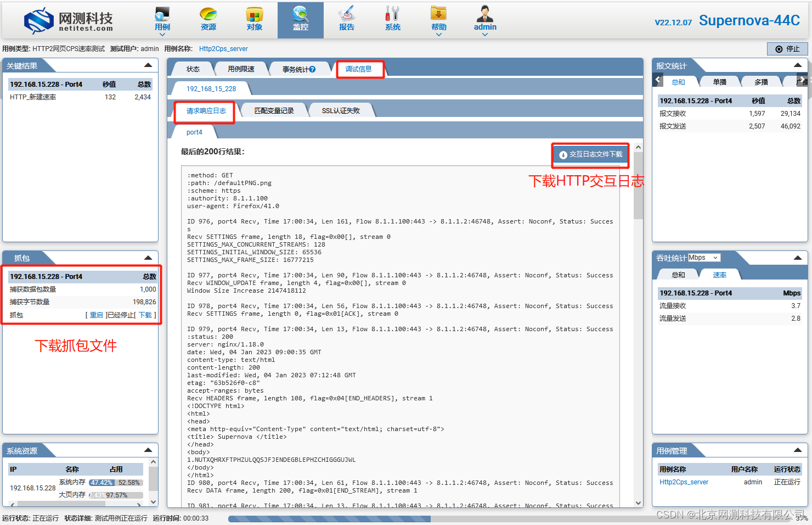
Task: Click the 停止 stop button
Action: [x=787, y=49]
